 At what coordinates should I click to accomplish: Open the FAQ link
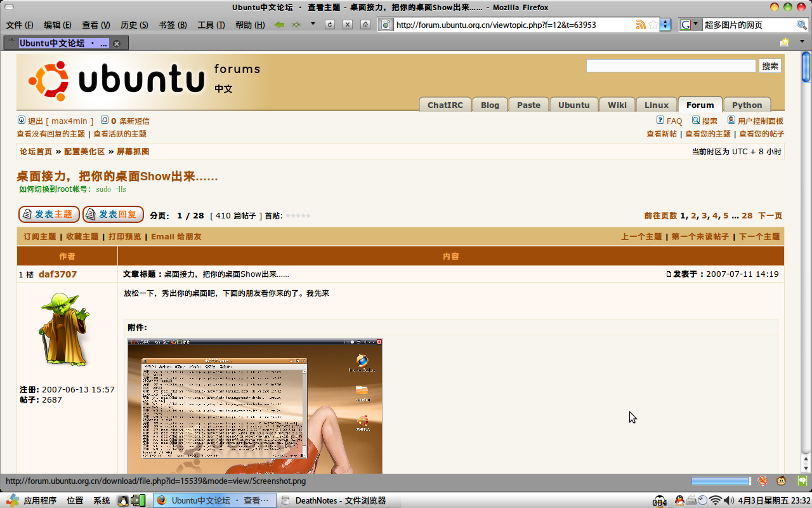(x=674, y=121)
